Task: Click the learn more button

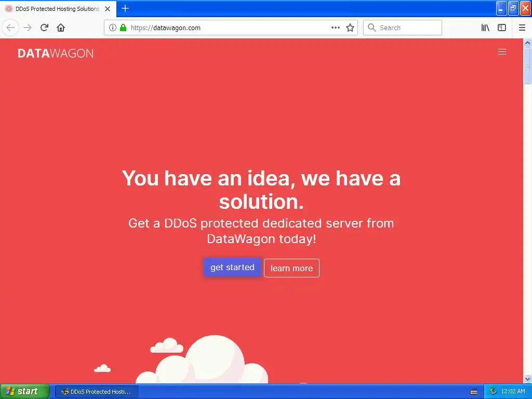Action: click(x=292, y=268)
